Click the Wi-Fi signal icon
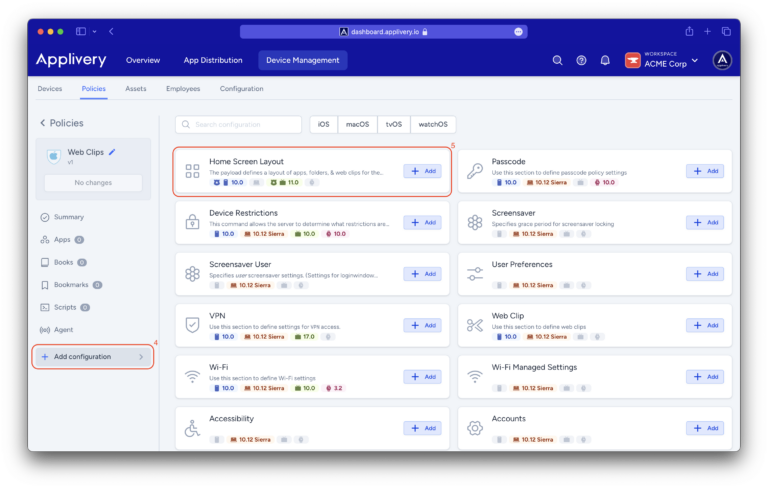The width and height of the screenshot is (768, 488). pyautogui.click(x=192, y=377)
